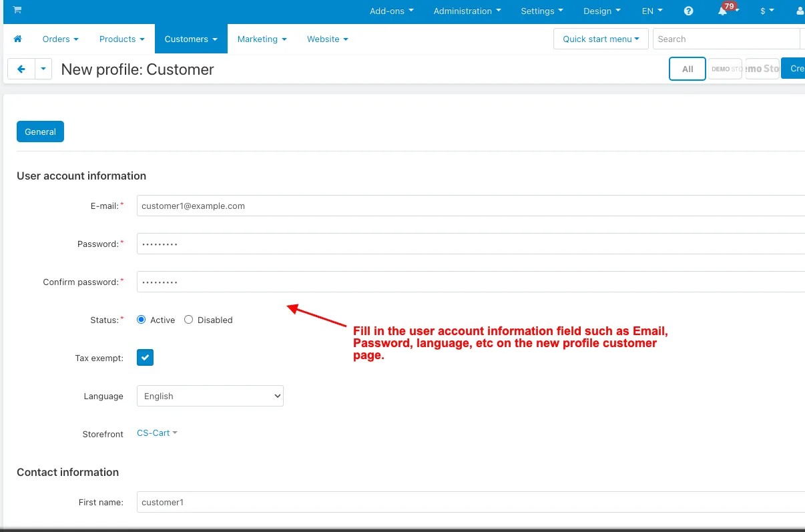The image size is (805, 532).
Task: Expand the Quick start menu
Action: [x=601, y=39]
